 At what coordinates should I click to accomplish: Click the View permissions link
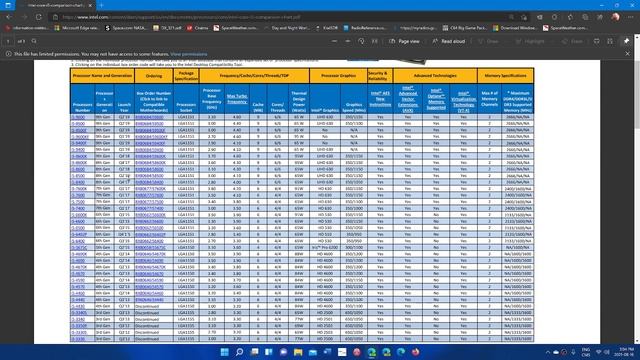[189, 54]
